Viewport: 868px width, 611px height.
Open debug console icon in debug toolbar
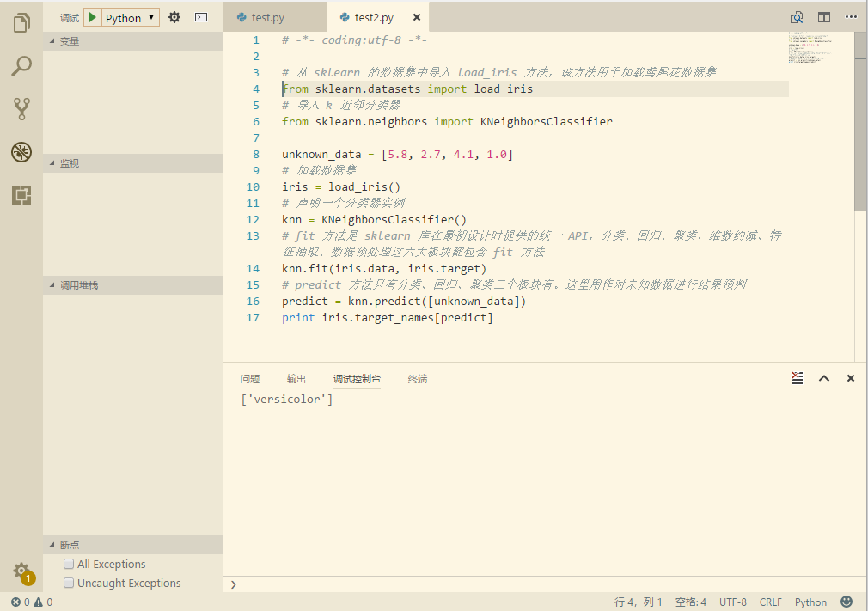tap(201, 18)
